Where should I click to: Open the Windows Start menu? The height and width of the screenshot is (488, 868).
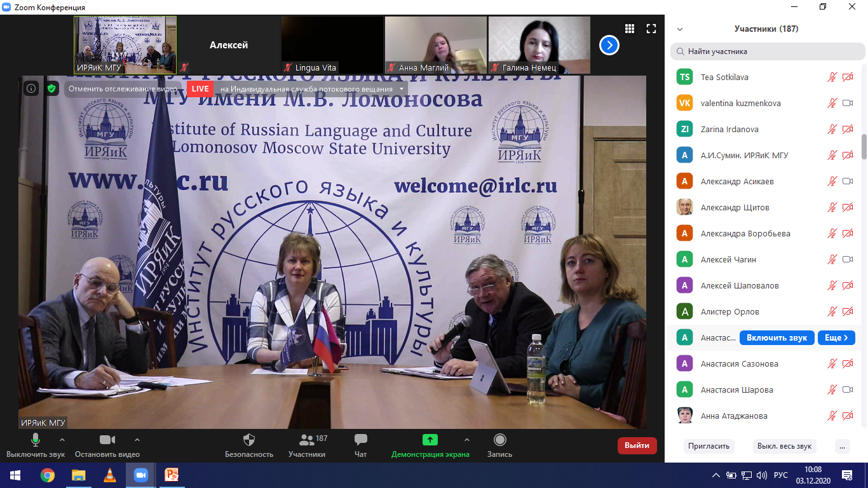(15, 475)
